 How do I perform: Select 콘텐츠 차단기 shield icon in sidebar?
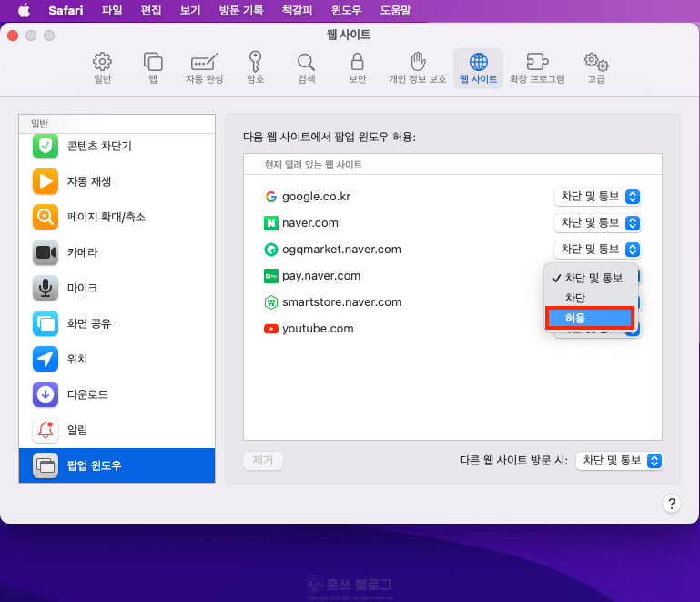pyautogui.click(x=46, y=146)
